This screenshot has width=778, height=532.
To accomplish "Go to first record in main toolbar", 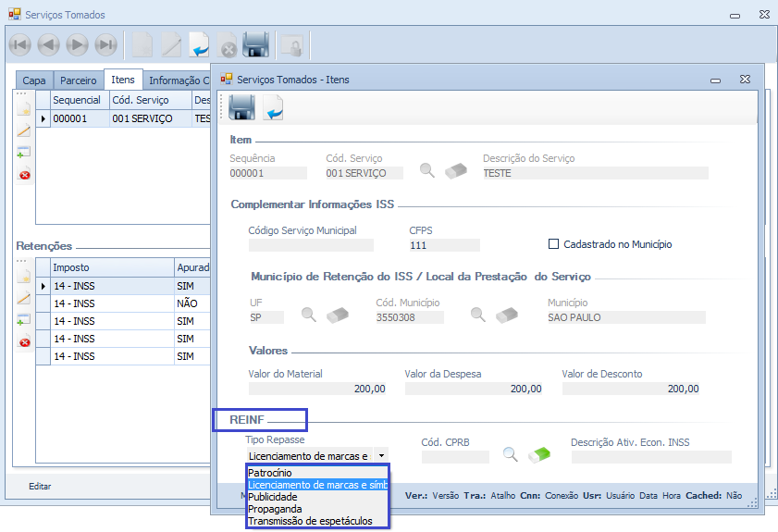I will click(20, 44).
